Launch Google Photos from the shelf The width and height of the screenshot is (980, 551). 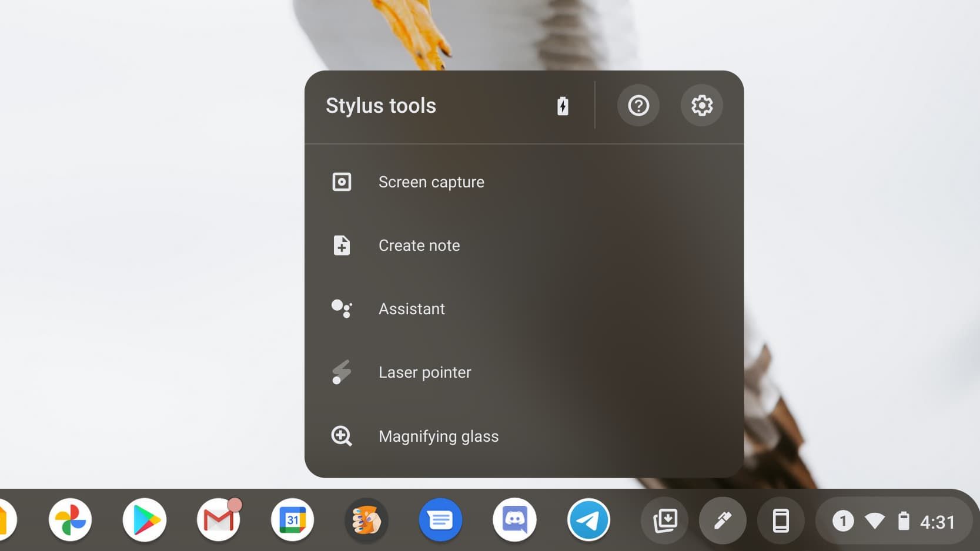[70, 520]
